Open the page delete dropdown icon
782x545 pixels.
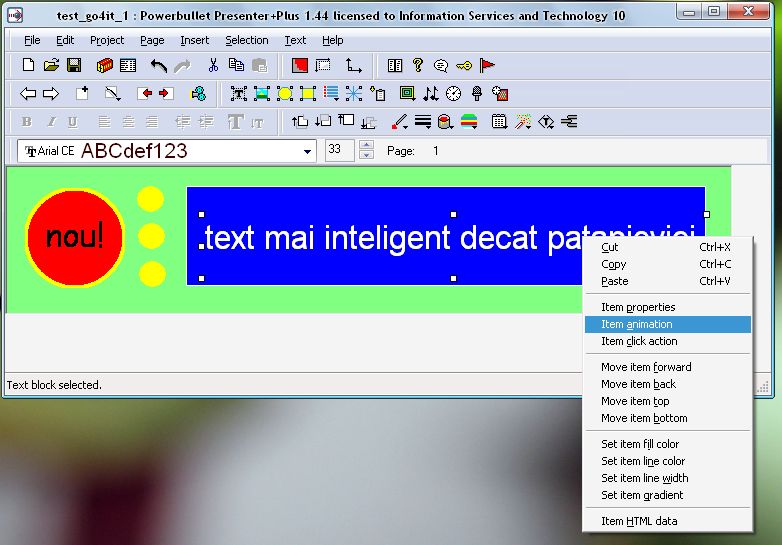point(113,93)
